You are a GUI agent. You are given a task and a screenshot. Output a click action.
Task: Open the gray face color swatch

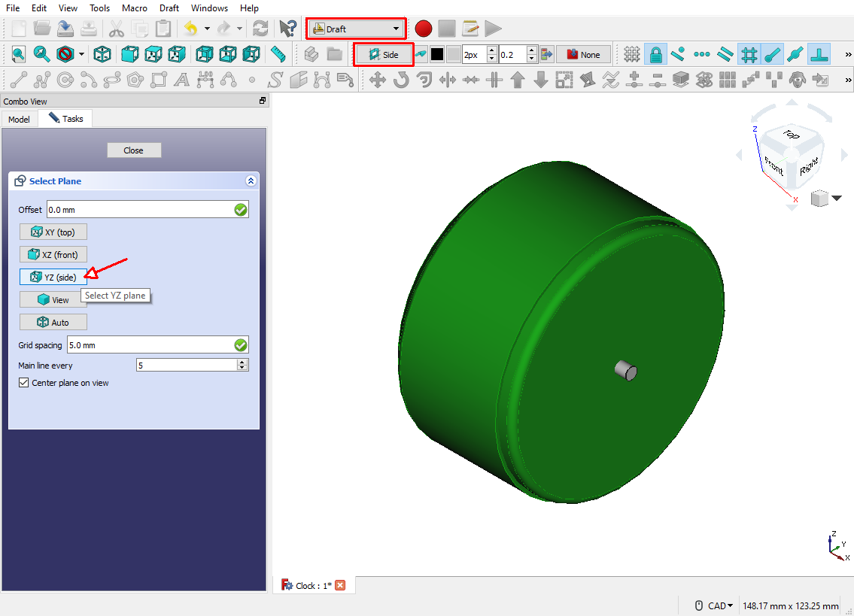pos(453,54)
